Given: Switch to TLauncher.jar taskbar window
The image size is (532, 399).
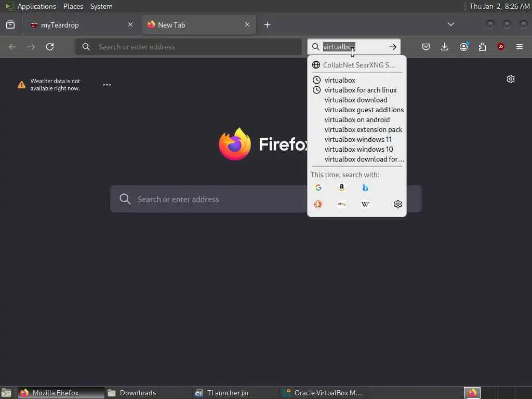Looking at the screenshot, I should point(235,393).
